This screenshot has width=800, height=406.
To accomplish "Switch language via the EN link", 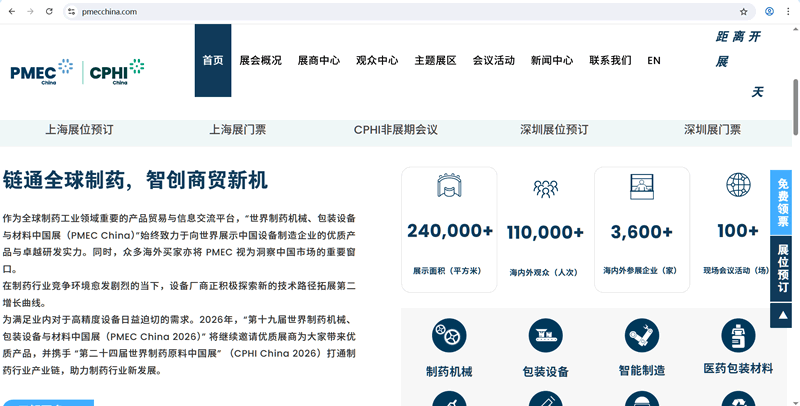I will pos(654,60).
